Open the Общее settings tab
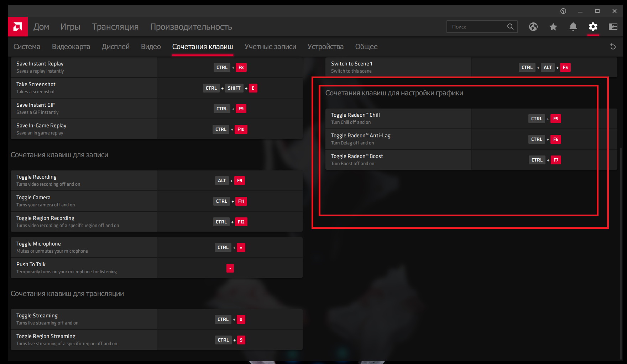Viewport: 627px width, 364px height. pos(366,47)
